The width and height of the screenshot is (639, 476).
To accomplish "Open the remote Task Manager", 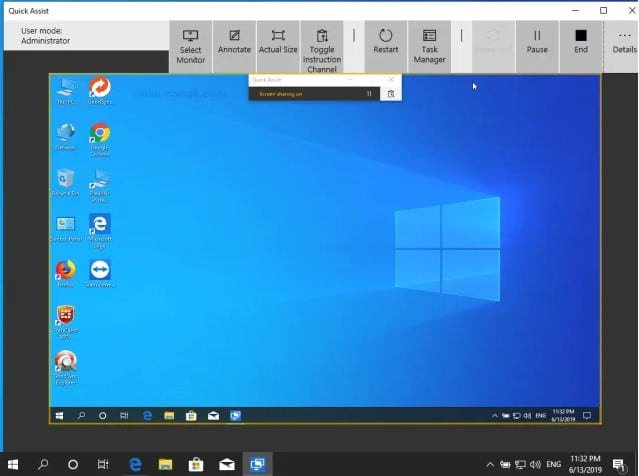I will pos(429,46).
